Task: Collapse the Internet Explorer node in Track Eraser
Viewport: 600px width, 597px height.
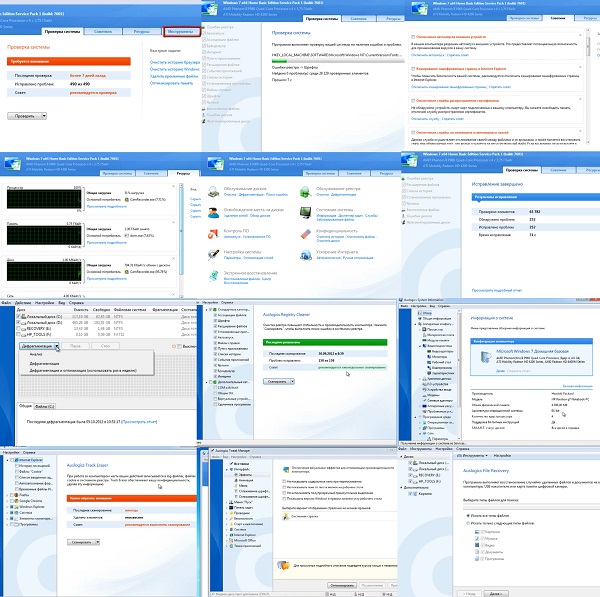Action: [x=8, y=460]
